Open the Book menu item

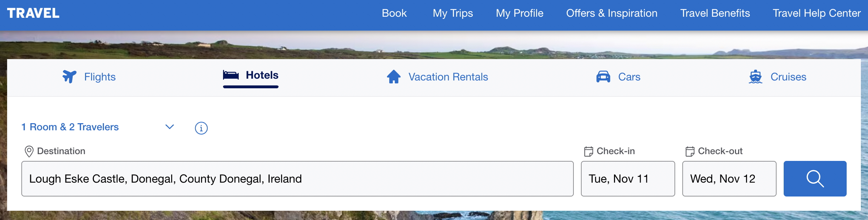click(x=394, y=13)
